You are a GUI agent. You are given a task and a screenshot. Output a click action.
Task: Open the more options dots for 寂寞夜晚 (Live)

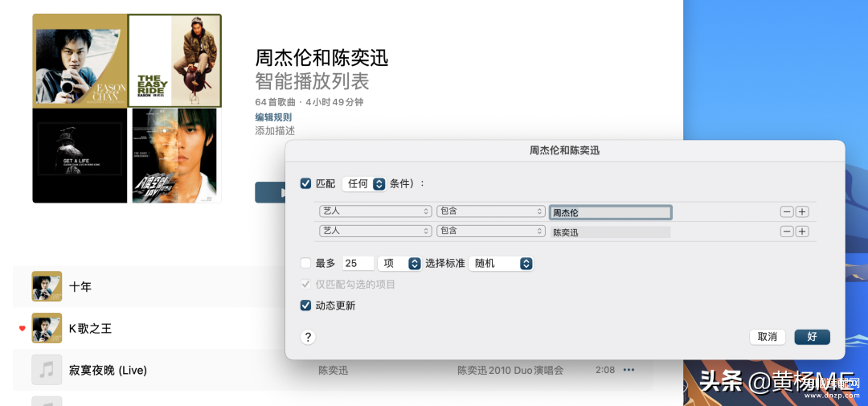tap(628, 370)
